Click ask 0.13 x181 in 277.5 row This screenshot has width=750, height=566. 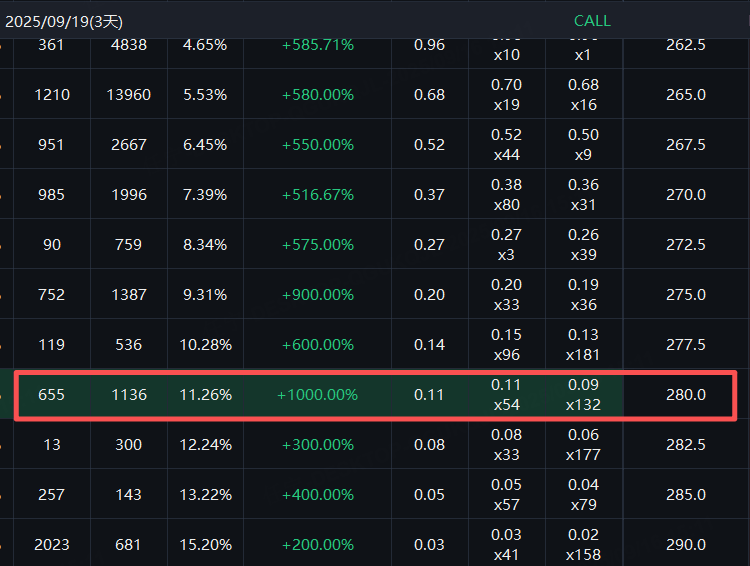[x=583, y=345]
